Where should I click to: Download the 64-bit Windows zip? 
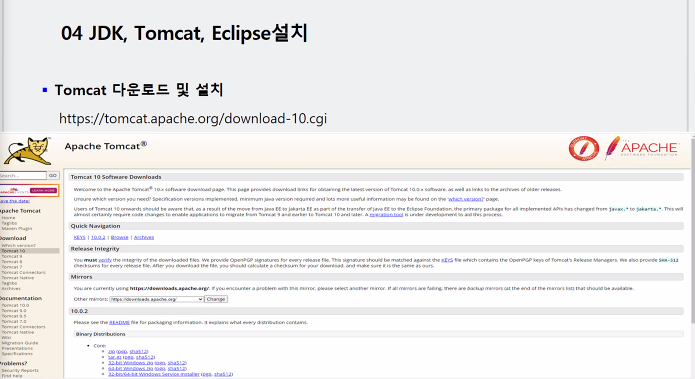130,368
